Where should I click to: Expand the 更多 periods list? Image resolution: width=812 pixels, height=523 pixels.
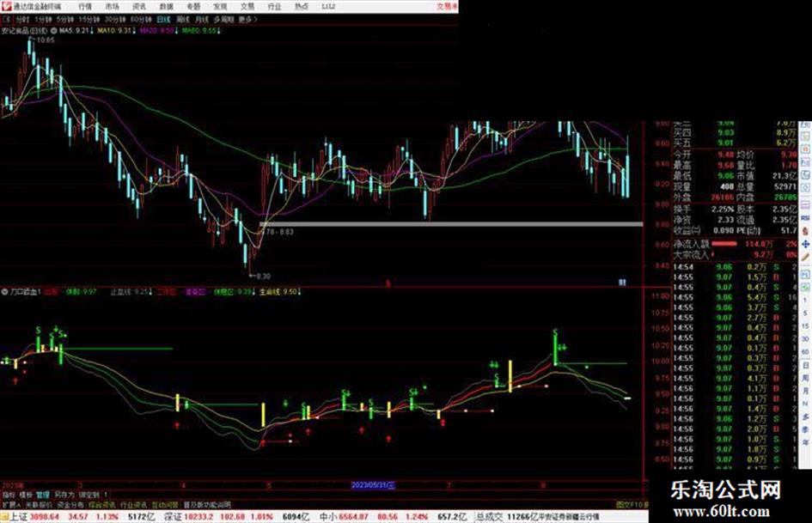(248, 20)
